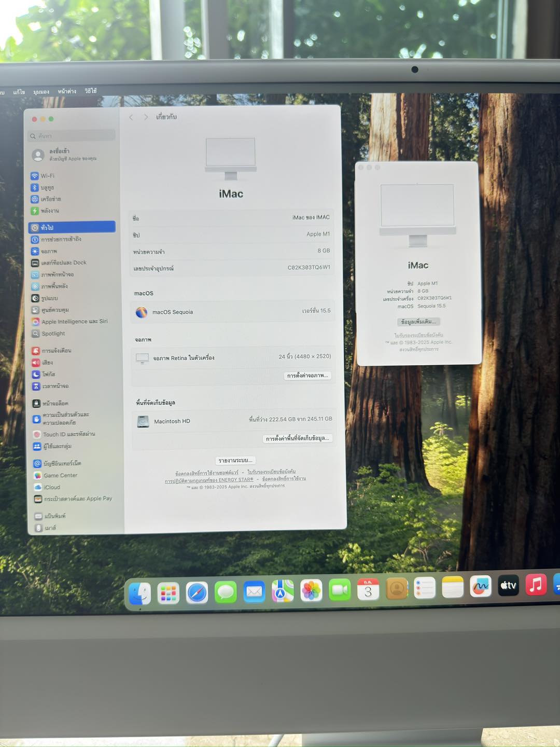This screenshot has height=747, width=560.
Task: Open ใบรับรองระเบียบข้อบังคับ link in settings
Action: point(271,472)
